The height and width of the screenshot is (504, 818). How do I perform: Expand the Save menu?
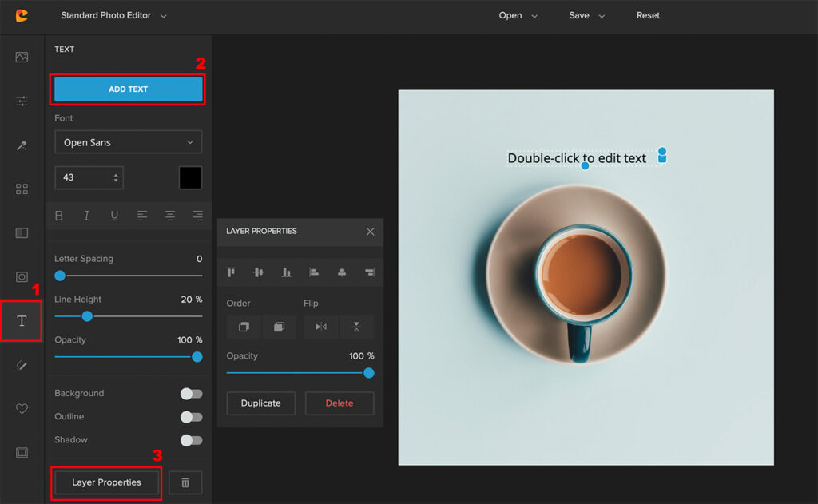[586, 16]
